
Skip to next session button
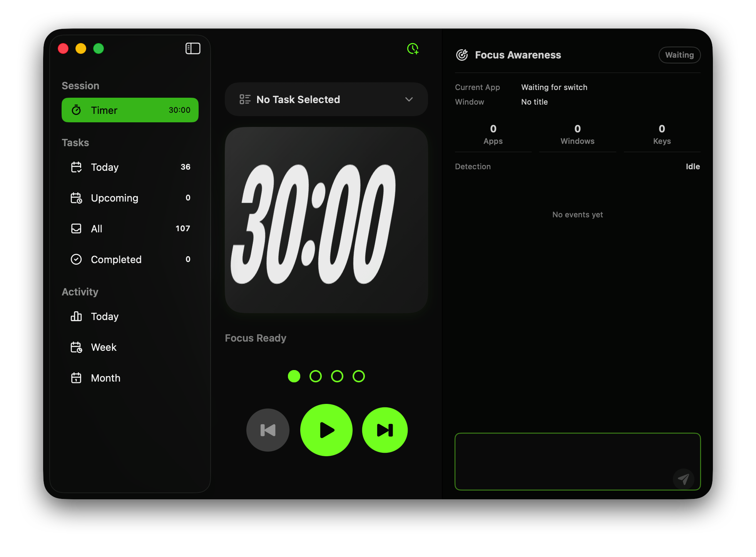click(385, 430)
